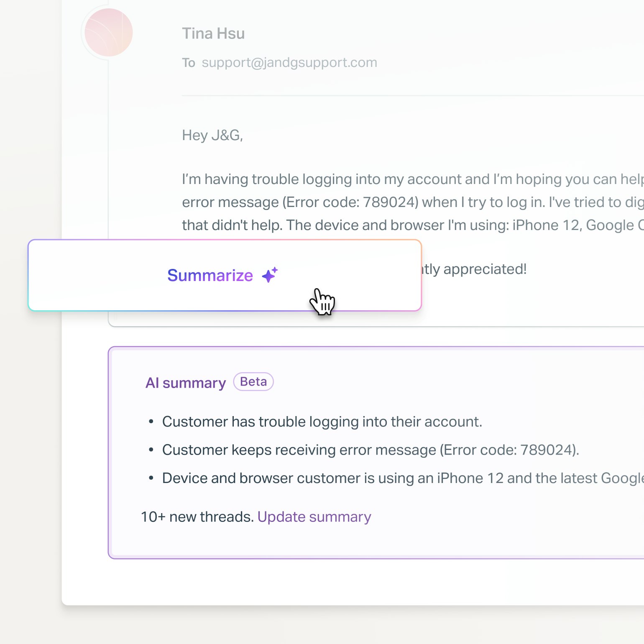Image resolution: width=644 pixels, height=644 pixels.
Task: Click the AI summary heading
Action: coord(185,383)
